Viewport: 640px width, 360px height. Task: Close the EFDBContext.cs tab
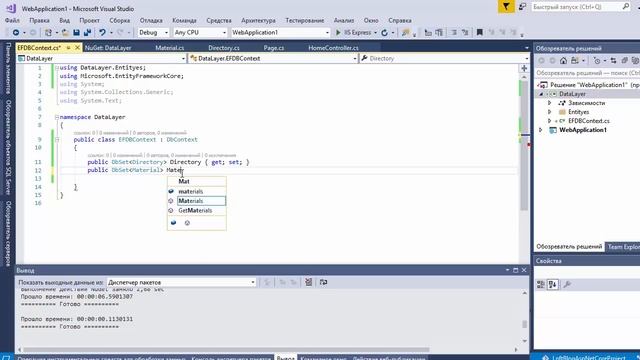point(77,48)
